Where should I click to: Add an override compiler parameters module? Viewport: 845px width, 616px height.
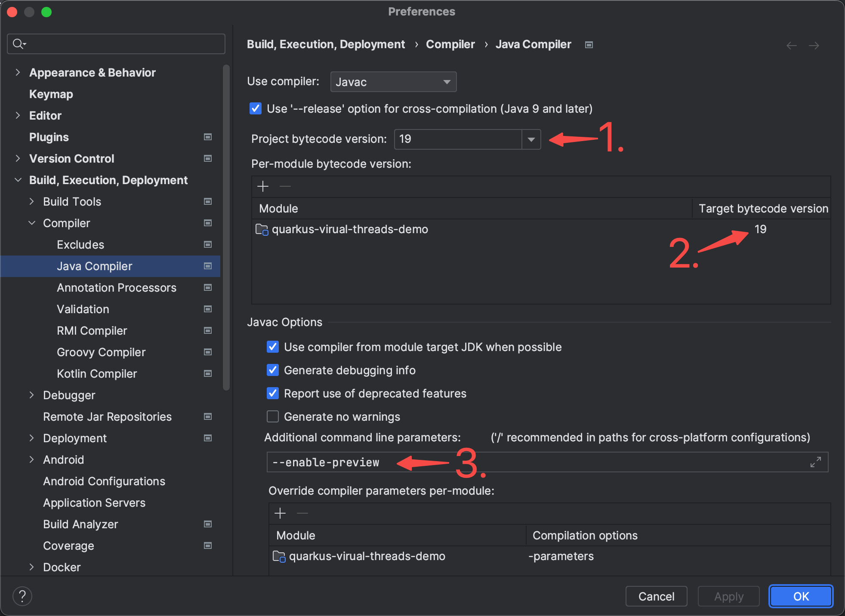click(280, 513)
